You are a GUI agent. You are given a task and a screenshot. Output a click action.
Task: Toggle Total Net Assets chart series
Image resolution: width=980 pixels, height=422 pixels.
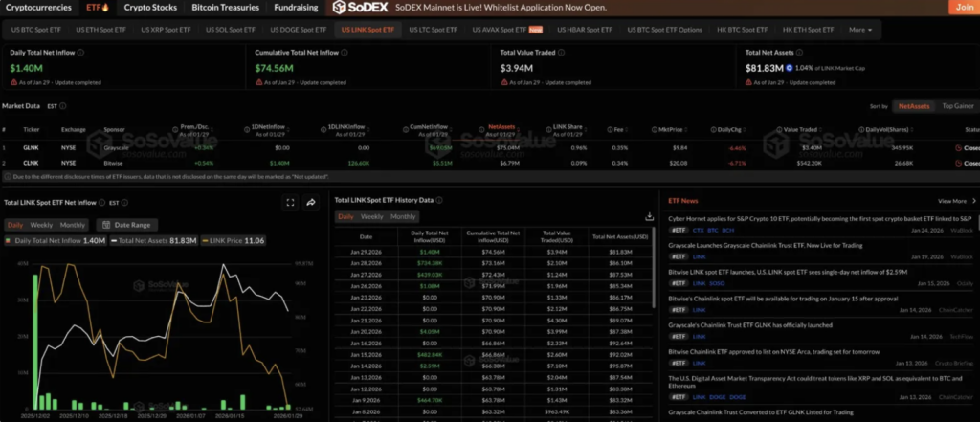[154, 241]
